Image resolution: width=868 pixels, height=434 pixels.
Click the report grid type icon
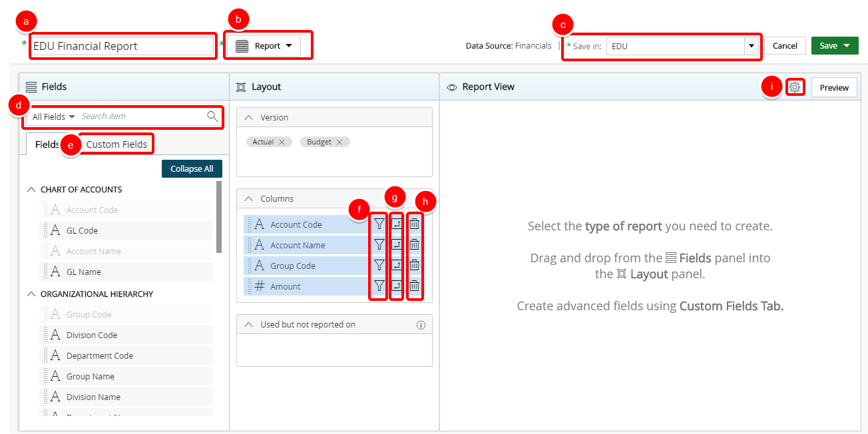point(242,46)
